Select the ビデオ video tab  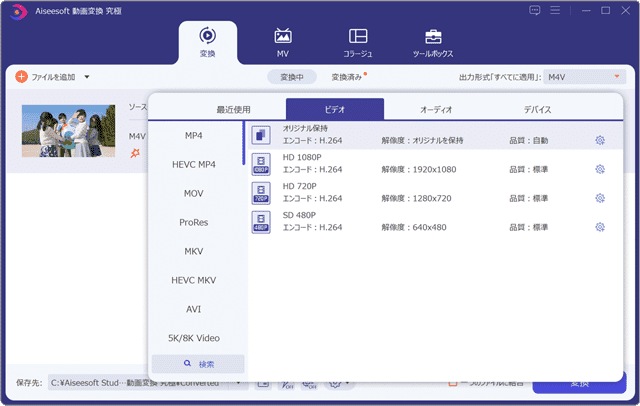[x=335, y=109]
